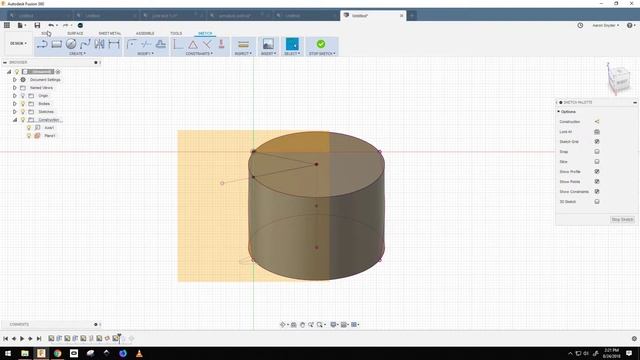
Task: Click the Orbit navigation tool
Action: (282, 324)
